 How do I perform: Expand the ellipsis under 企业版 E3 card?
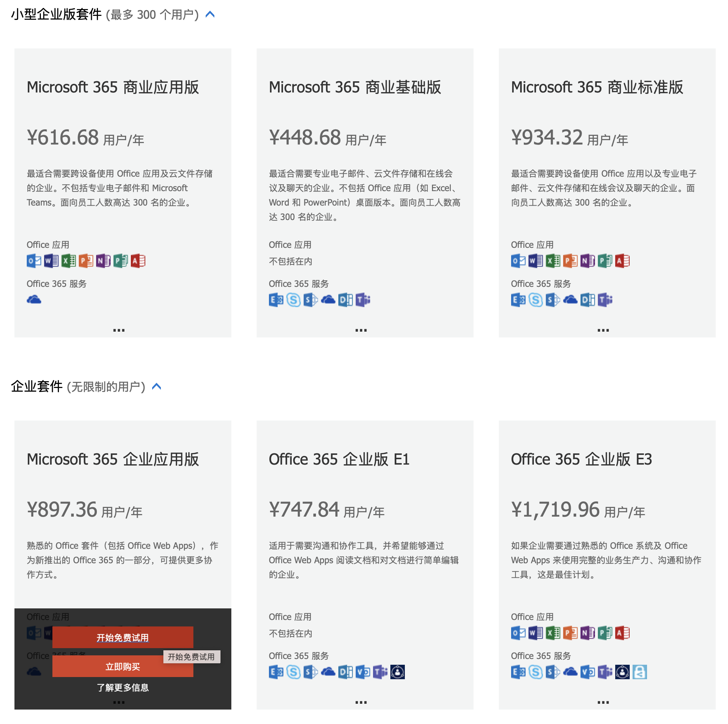point(603,703)
